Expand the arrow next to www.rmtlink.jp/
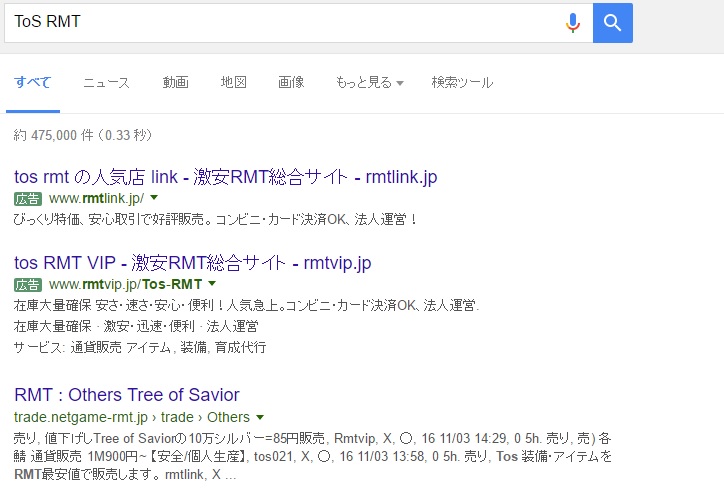 tap(154, 198)
